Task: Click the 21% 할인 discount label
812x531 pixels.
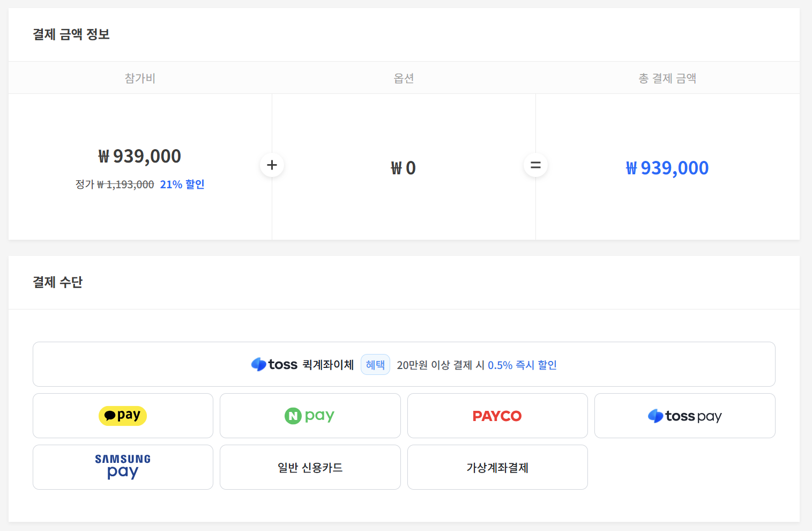Action: pos(182,185)
